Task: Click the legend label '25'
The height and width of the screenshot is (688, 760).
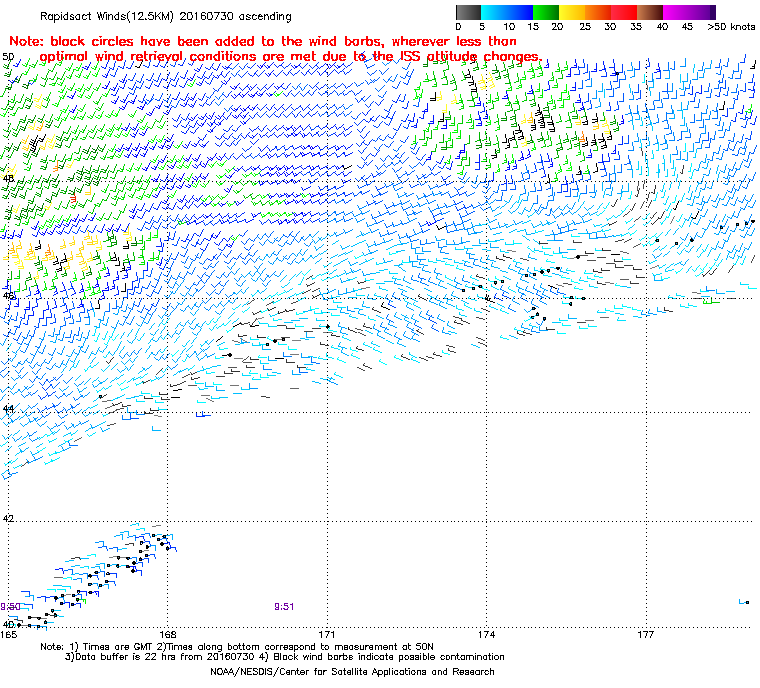Action: point(586,27)
